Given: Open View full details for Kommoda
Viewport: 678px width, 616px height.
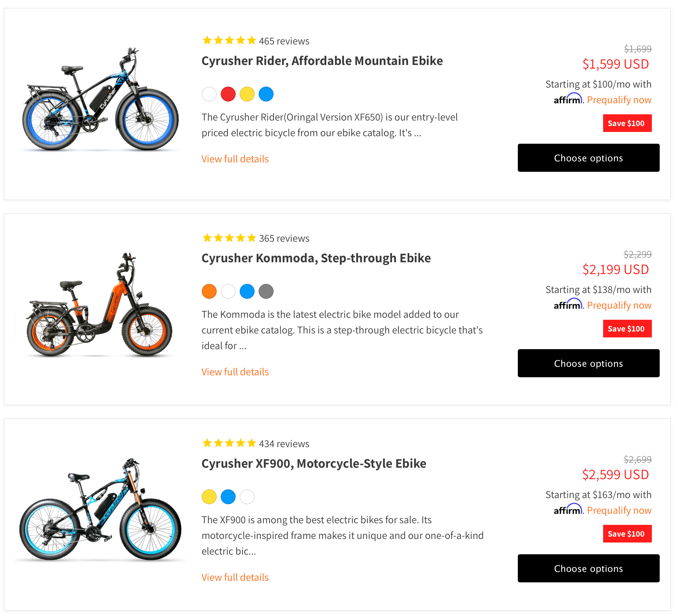Looking at the screenshot, I should (x=235, y=372).
